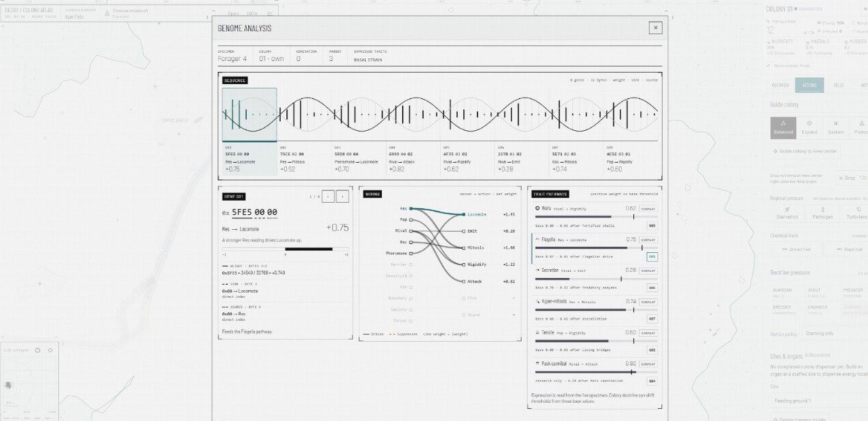The width and height of the screenshot is (868, 421).
Task: Click the Flagella trait icon
Action: point(538,239)
